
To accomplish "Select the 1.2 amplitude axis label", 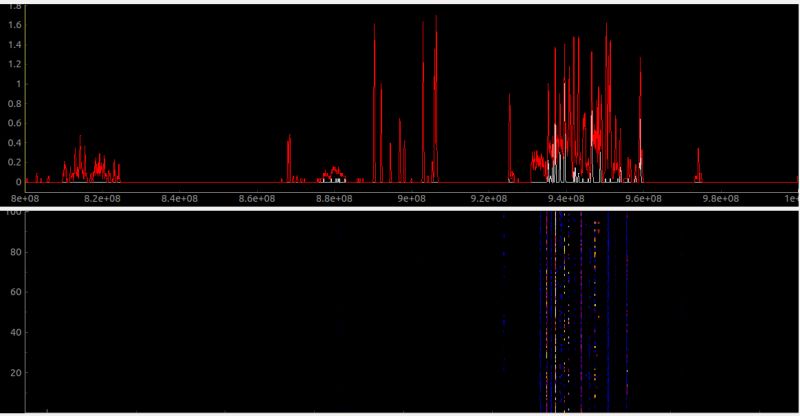I will [x=15, y=64].
